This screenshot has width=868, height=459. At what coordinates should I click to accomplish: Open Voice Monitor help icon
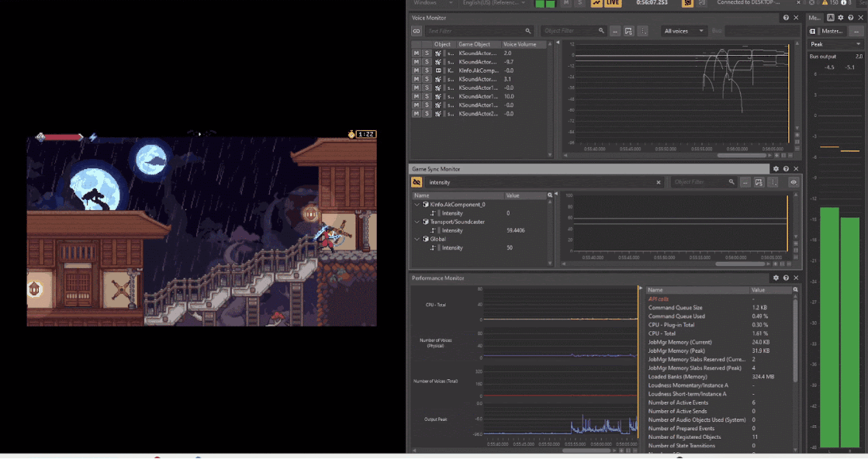(786, 18)
